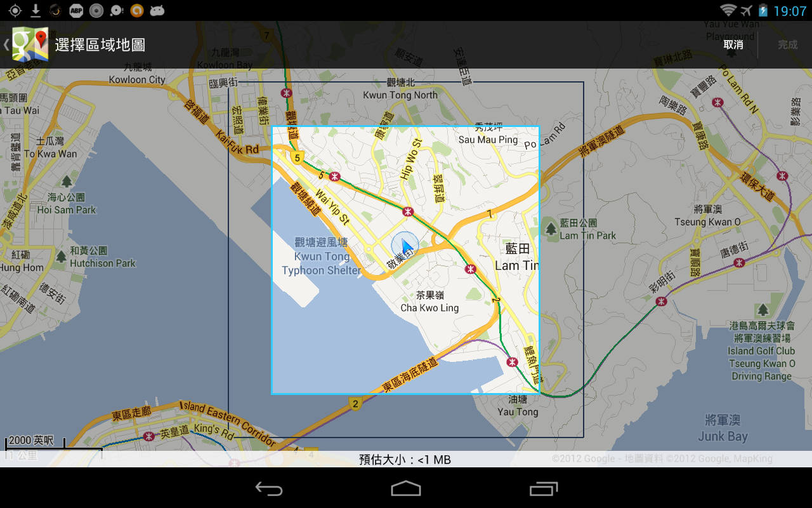Tap the Google Maps app icon in action bar
Screen dimensions: 812x508
(x=30, y=44)
